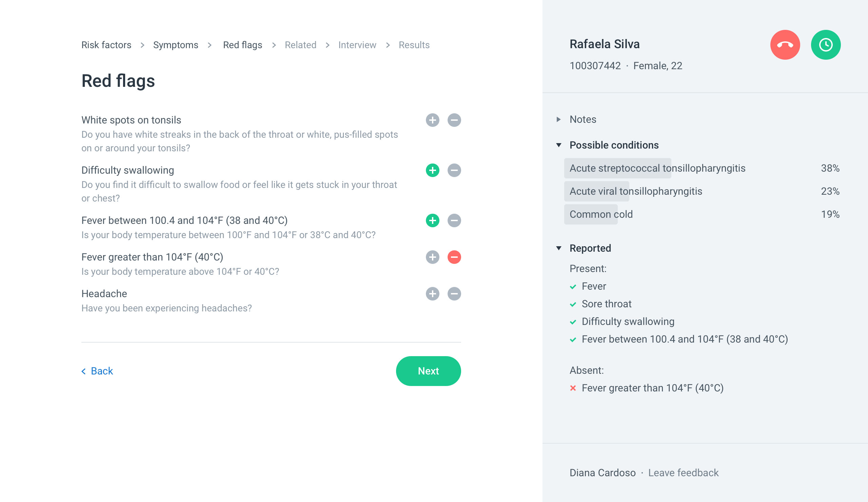Click the green clock schedule icon

point(826,45)
